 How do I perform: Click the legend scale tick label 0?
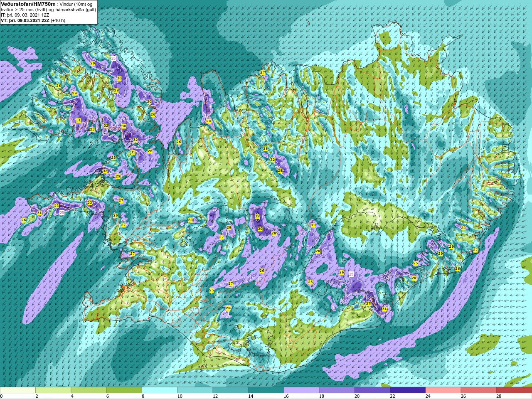(2, 396)
